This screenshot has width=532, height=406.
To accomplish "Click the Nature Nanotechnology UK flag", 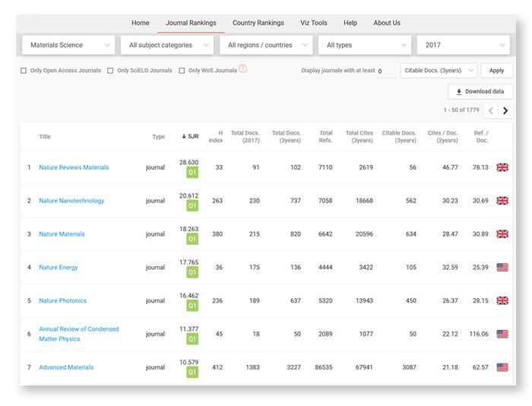I will tap(502, 201).
